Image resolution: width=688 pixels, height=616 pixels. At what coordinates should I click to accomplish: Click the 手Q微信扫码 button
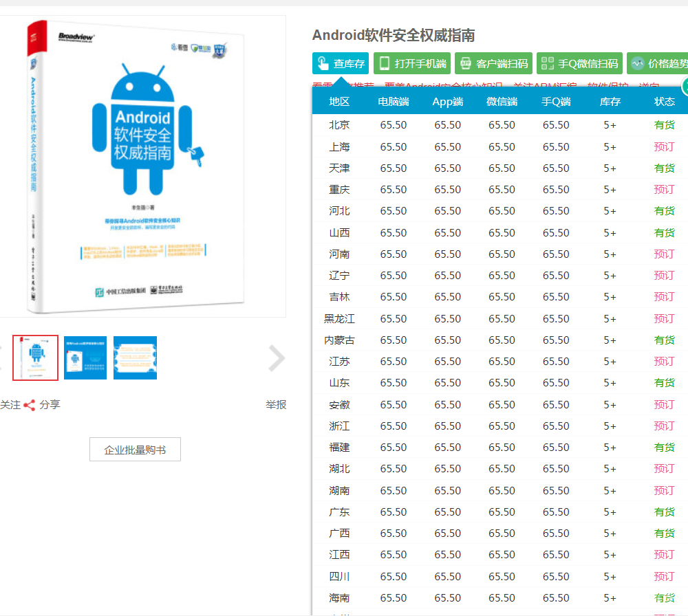579,63
